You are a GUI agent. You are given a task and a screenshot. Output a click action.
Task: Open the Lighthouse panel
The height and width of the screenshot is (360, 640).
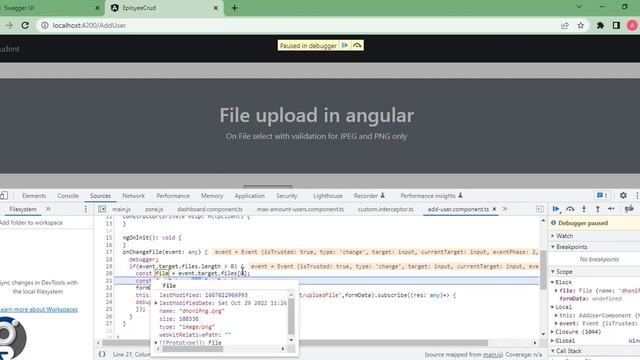[x=328, y=196]
